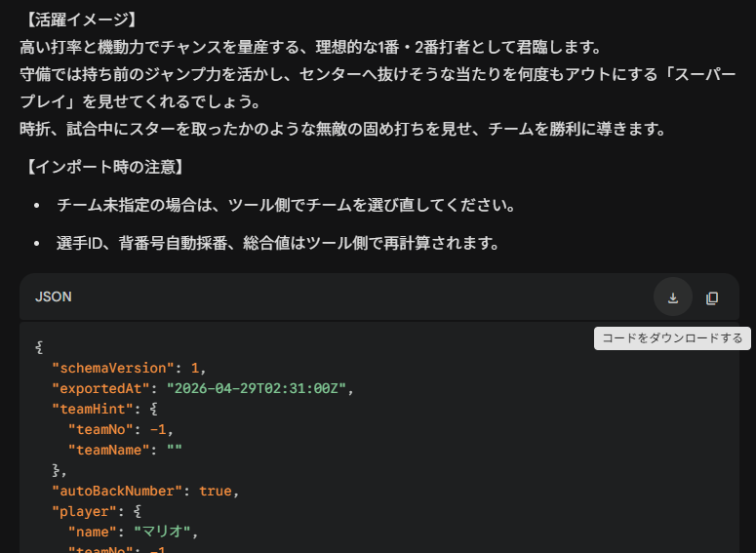Viewport: 756px width, 553px height.
Task: Click the sentence starting 高い打率と機動力
Action: pos(311,47)
